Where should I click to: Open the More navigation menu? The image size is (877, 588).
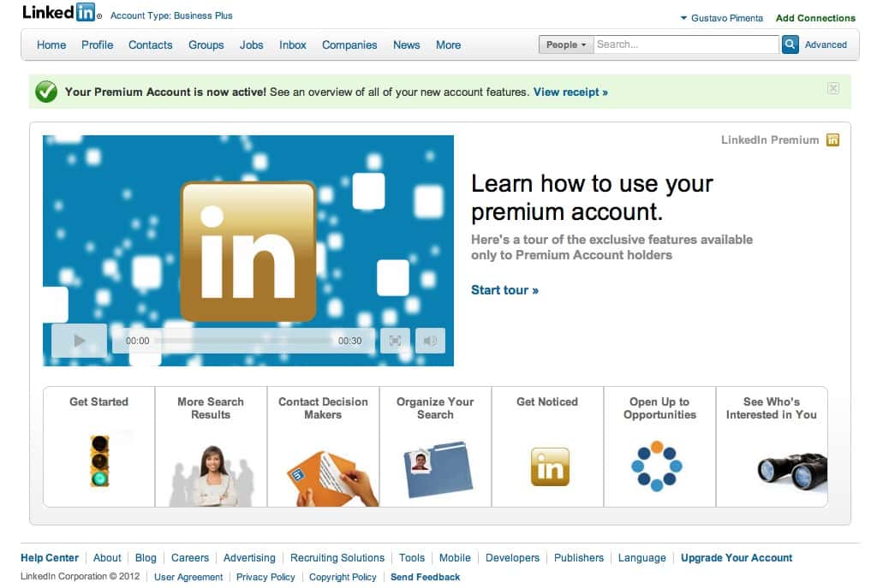pos(448,45)
